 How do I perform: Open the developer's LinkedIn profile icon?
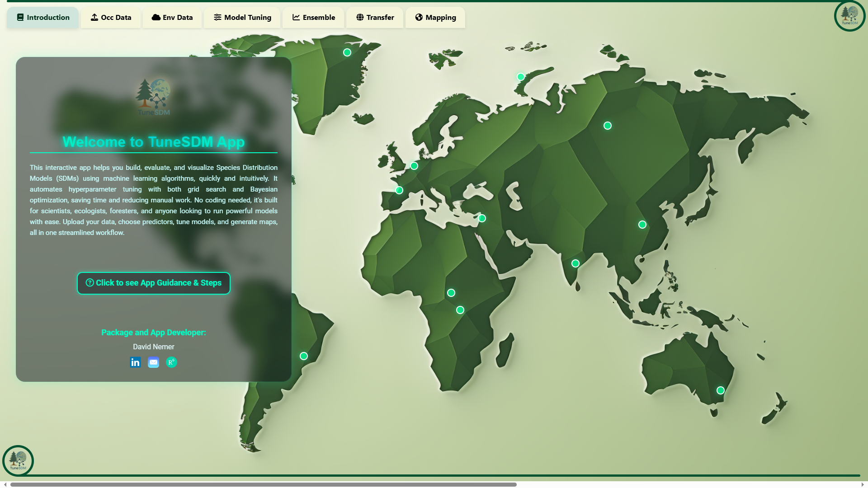(135, 362)
